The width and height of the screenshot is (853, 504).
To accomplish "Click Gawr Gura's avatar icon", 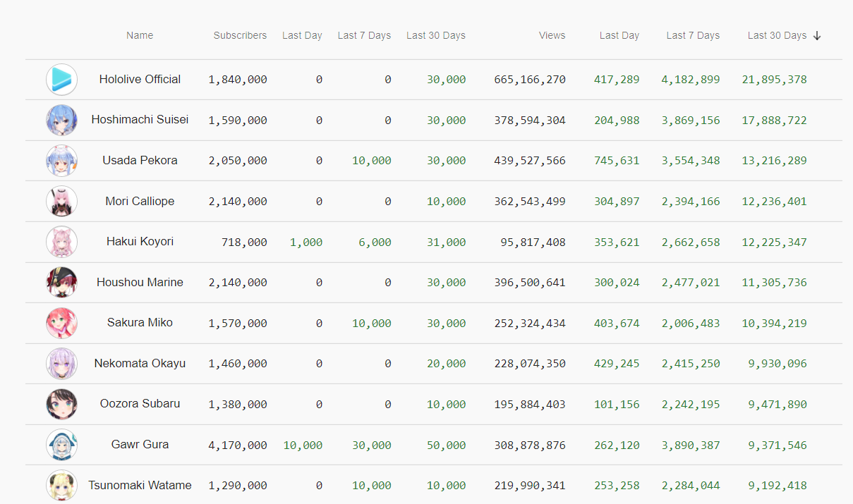I will pos(61,445).
